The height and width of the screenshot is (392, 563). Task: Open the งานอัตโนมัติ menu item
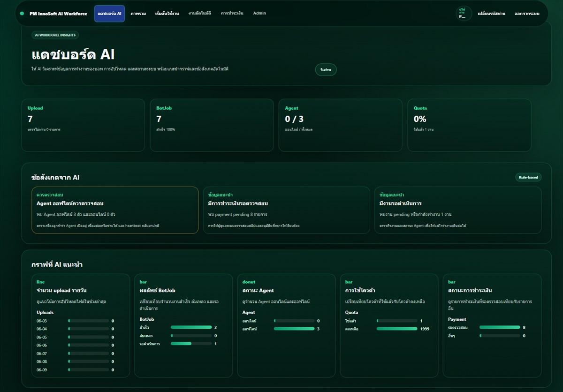[200, 13]
